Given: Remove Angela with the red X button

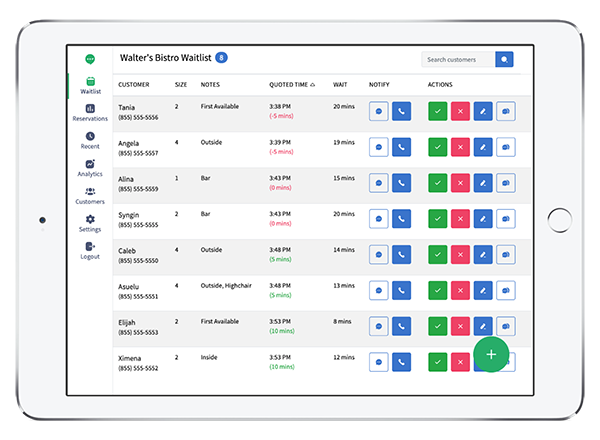Looking at the screenshot, I should [460, 147].
